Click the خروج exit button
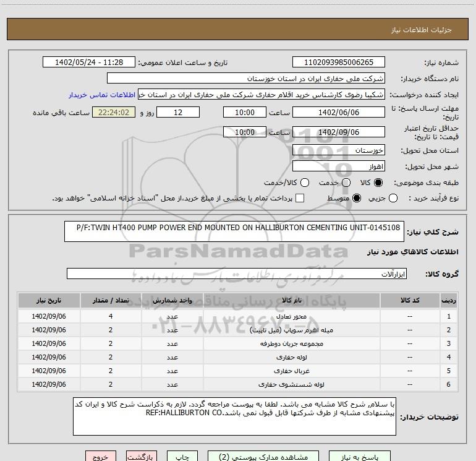 tap(100, 457)
